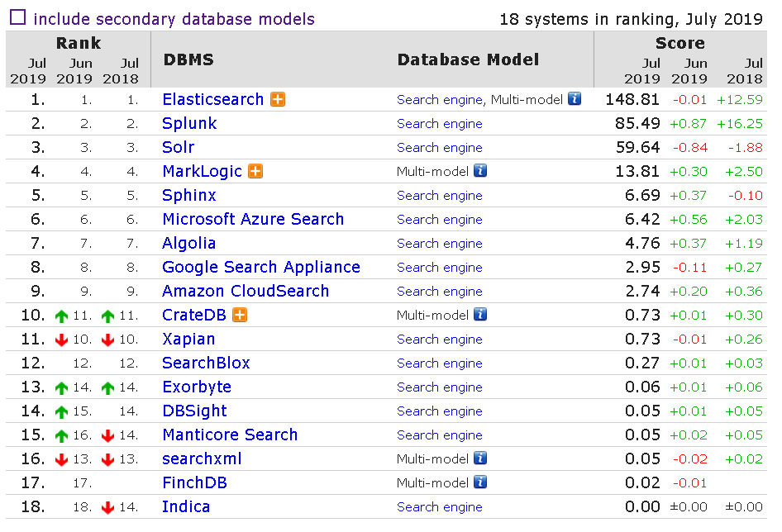Click the orange plus icon beside CrateDB
This screenshot has height=532, width=782.
click(x=240, y=315)
